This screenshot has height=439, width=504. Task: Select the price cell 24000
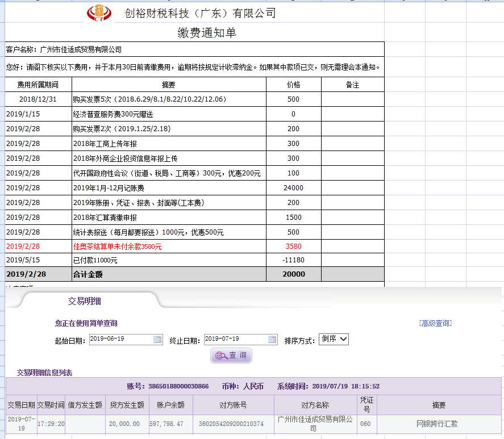click(x=293, y=188)
